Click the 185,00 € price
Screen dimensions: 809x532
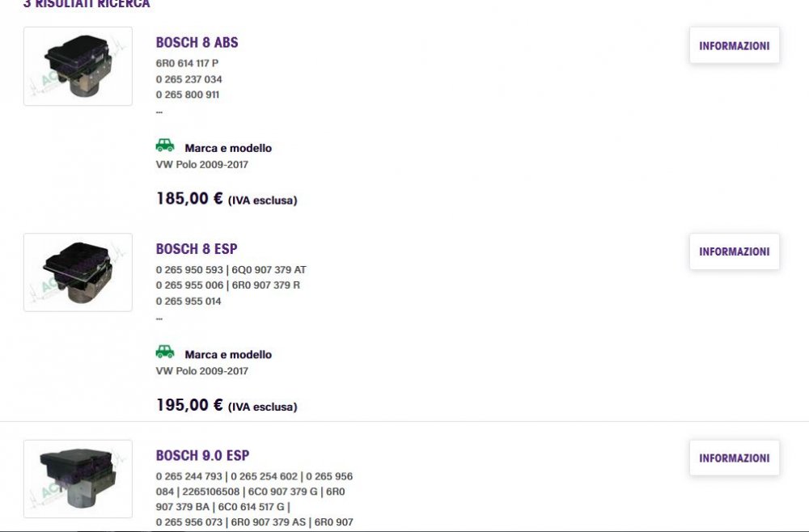(189, 199)
